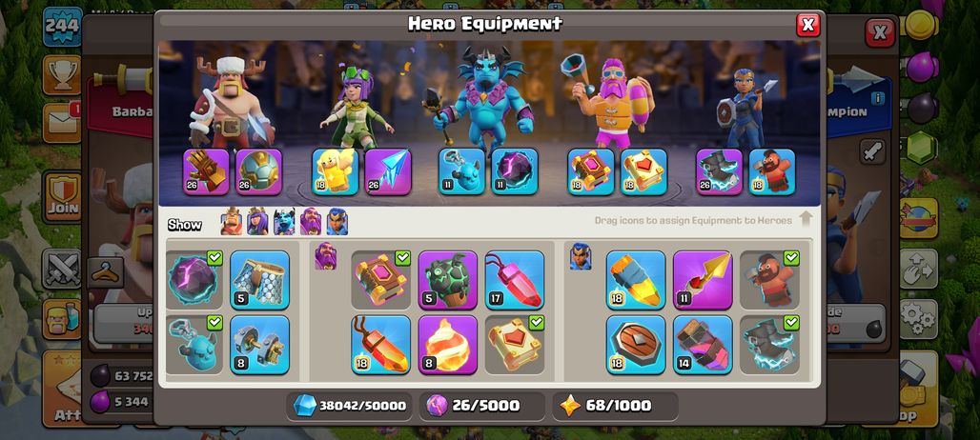Viewport: 980px width, 440px height.
Task: Toggle the equipped Dark Orb checkbox item
Action: [x=194, y=280]
